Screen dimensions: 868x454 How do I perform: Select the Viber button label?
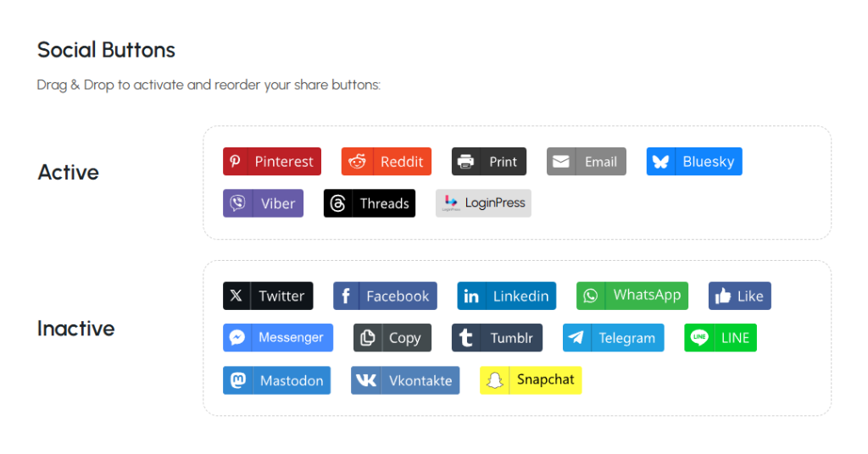[278, 203]
